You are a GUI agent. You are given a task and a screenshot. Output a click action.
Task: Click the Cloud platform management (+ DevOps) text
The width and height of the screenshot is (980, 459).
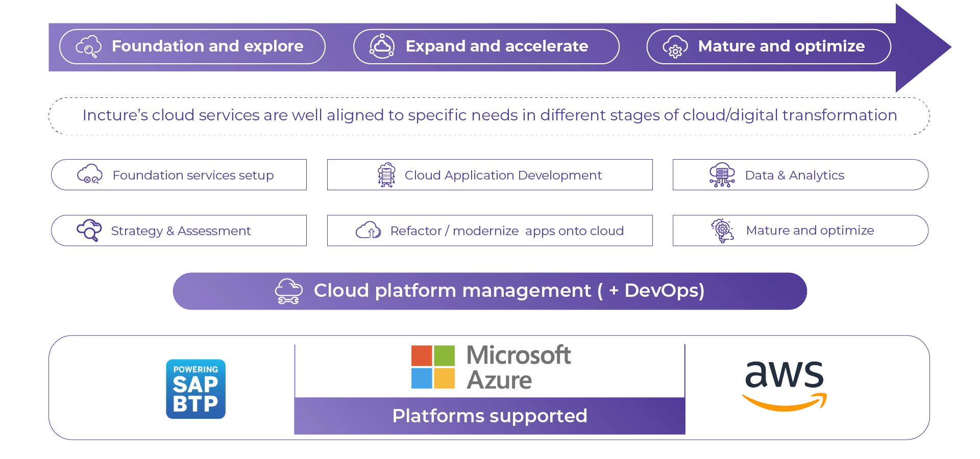pyautogui.click(x=509, y=291)
